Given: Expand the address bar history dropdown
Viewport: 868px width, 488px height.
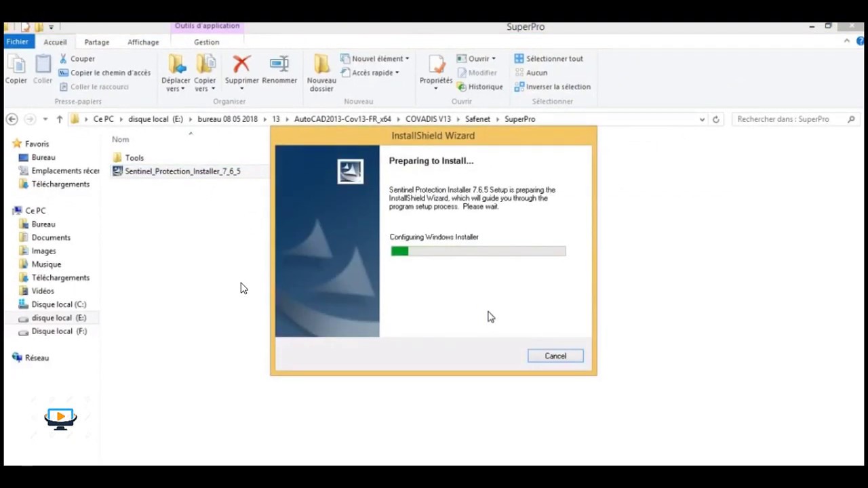Looking at the screenshot, I should click(x=702, y=119).
